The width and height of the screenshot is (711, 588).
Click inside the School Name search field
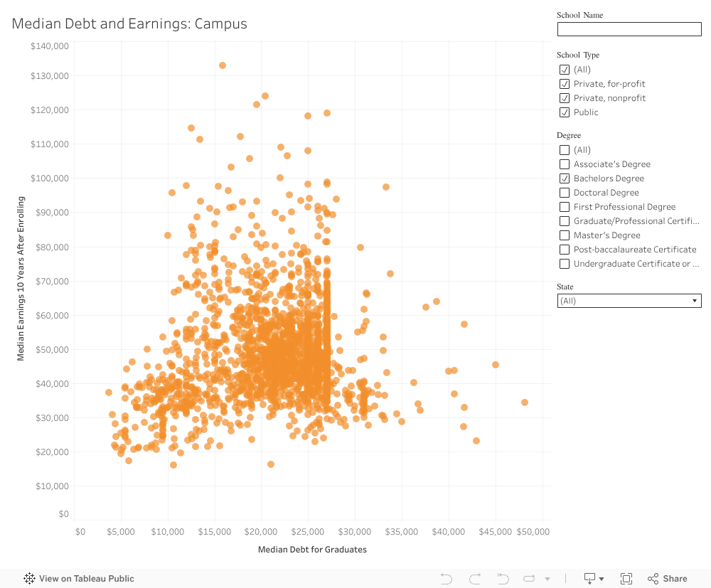coord(629,29)
